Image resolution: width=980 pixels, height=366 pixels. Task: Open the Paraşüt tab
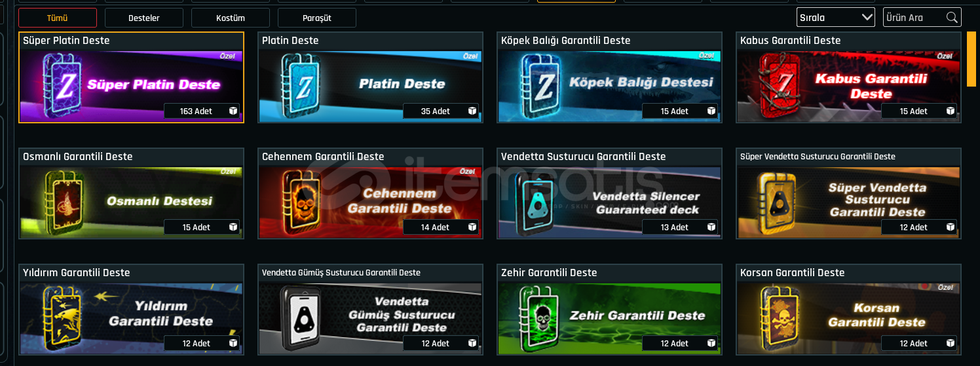point(317,18)
